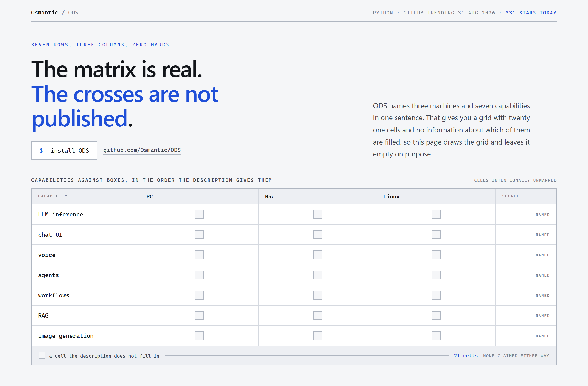Toggle the PC checkbox for agents
Viewport: 588px width, 386px height.
pyautogui.click(x=199, y=275)
